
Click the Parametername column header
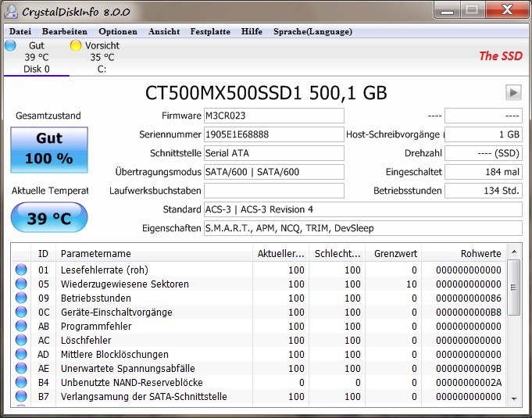point(154,253)
